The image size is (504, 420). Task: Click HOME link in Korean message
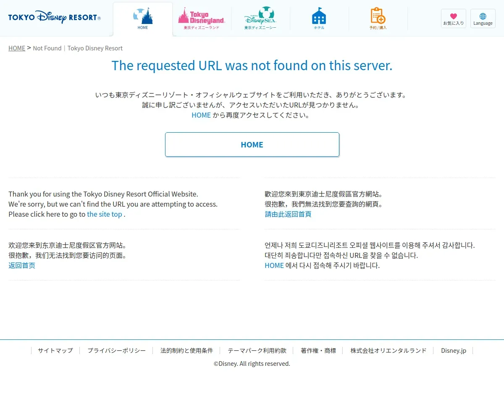coord(274,265)
